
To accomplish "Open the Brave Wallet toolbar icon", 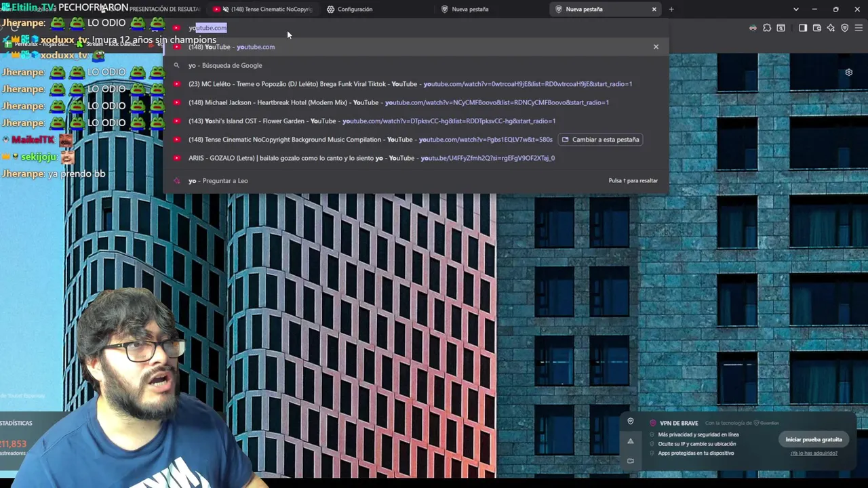I will (x=816, y=28).
